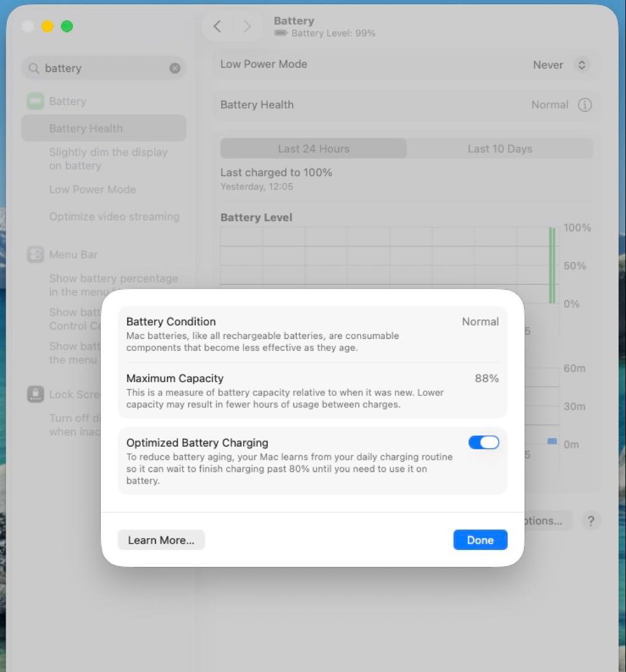Click into the battery search field

103,68
